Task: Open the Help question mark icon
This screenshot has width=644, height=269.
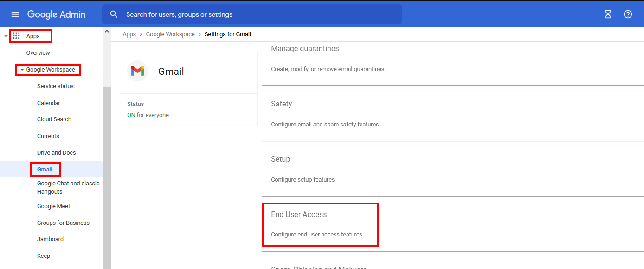Action: tap(628, 14)
